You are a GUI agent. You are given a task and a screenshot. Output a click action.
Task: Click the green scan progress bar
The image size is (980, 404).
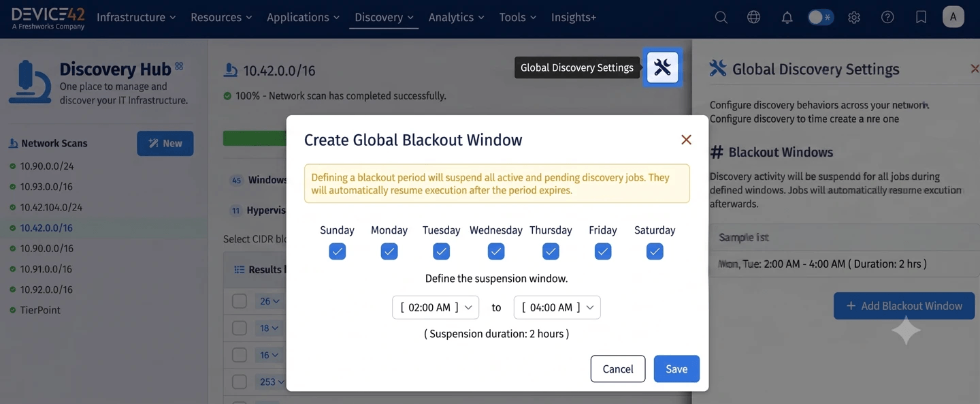point(255,138)
